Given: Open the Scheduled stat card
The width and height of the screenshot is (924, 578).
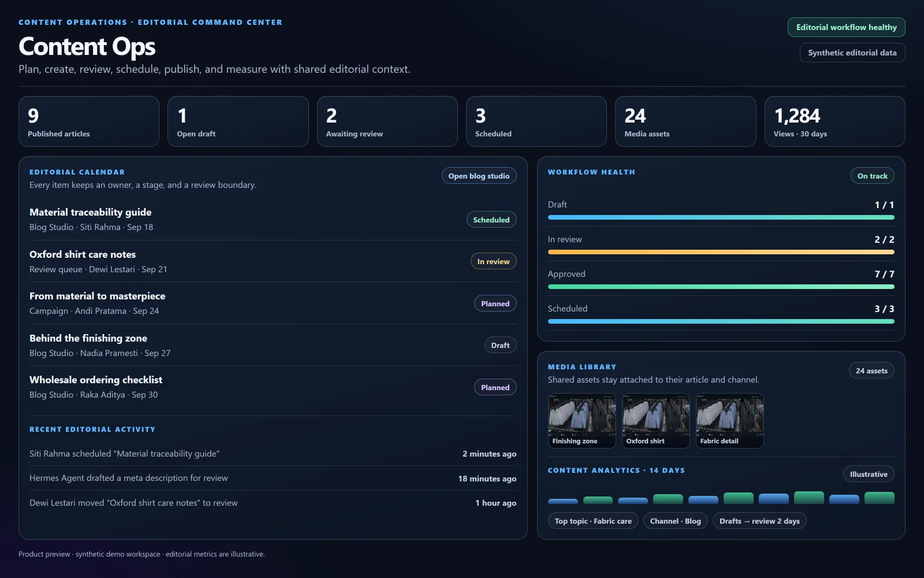Looking at the screenshot, I should point(536,121).
